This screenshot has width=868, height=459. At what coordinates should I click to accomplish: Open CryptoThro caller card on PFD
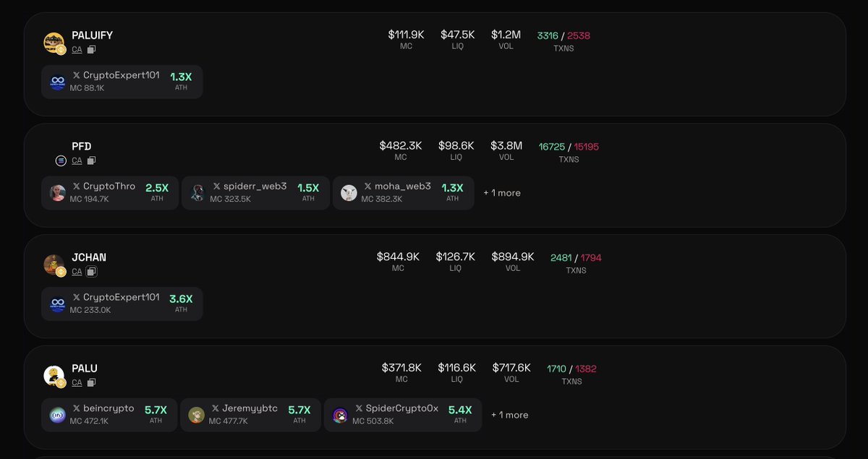[110, 193]
